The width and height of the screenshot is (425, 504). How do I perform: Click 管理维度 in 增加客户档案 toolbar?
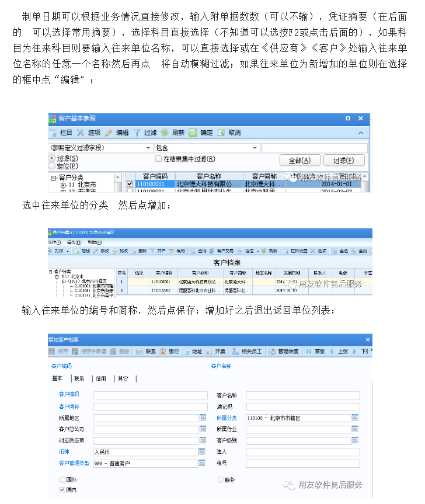click(284, 352)
